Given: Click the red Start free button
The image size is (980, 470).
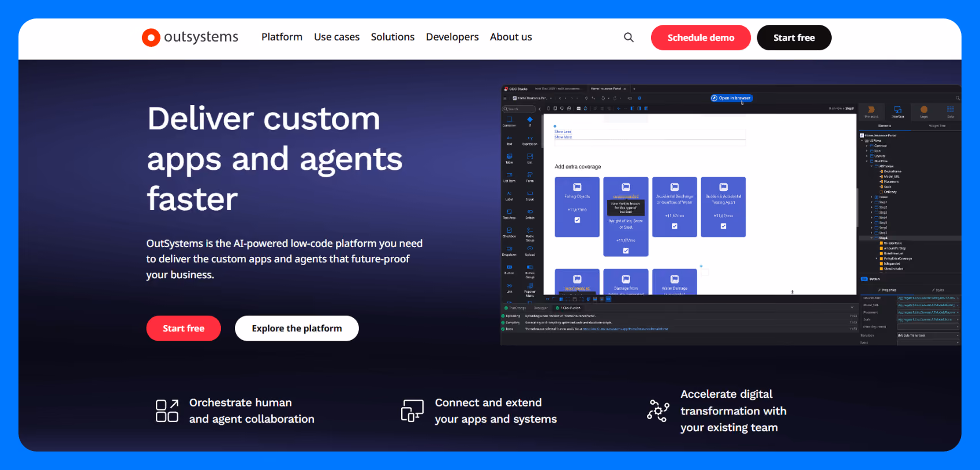Looking at the screenshot, I should (184, 329).
